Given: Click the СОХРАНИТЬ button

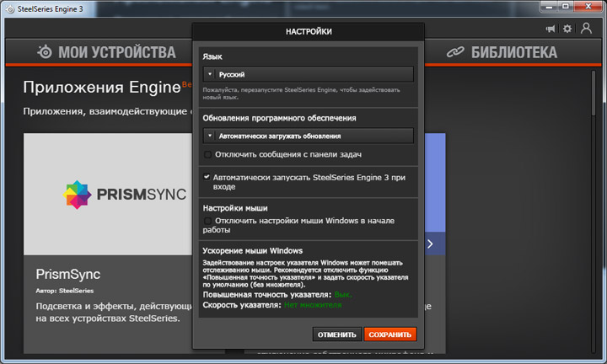Looking at the screenshot, I should click(389, 335).
